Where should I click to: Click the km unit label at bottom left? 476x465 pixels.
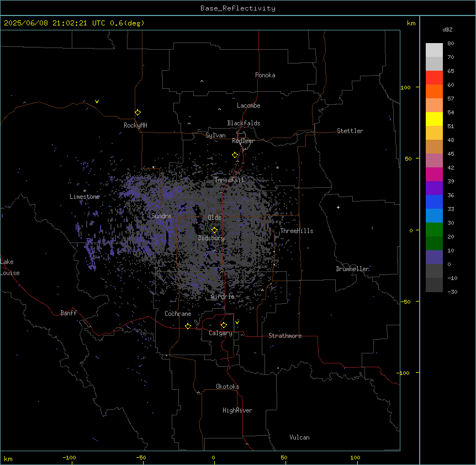click(x=8, y=458)
